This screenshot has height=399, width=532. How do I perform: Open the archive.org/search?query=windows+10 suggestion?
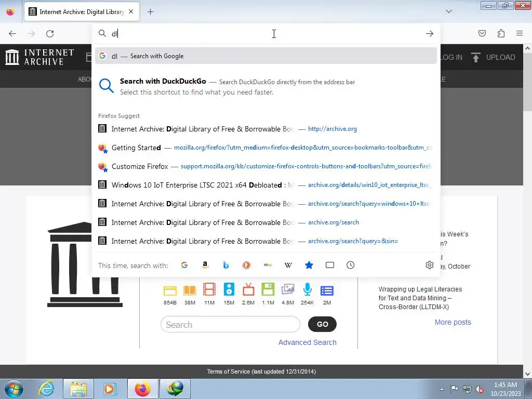click(266, 204)
